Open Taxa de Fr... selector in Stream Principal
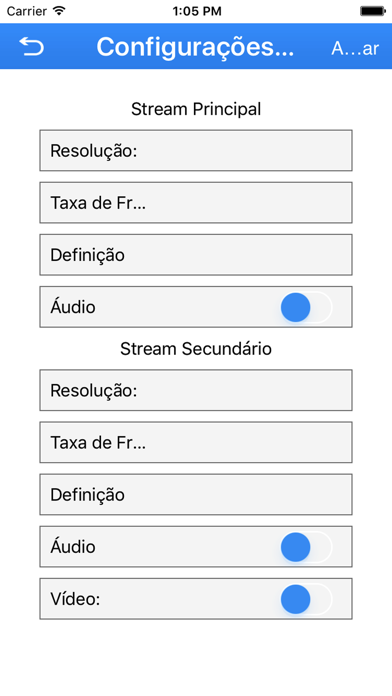The height and width of the screenshot is (696, 392). coord(196,202)
